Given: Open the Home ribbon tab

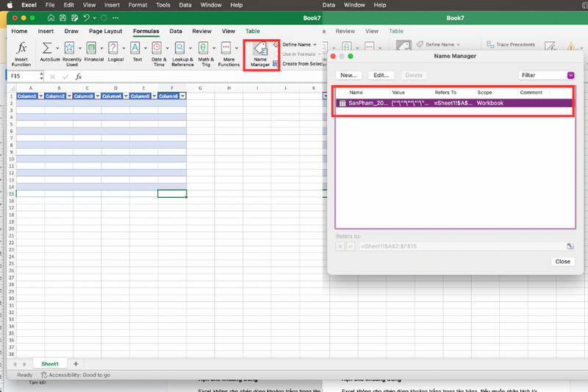Looking at the screenshot, I should click(19, 31).
